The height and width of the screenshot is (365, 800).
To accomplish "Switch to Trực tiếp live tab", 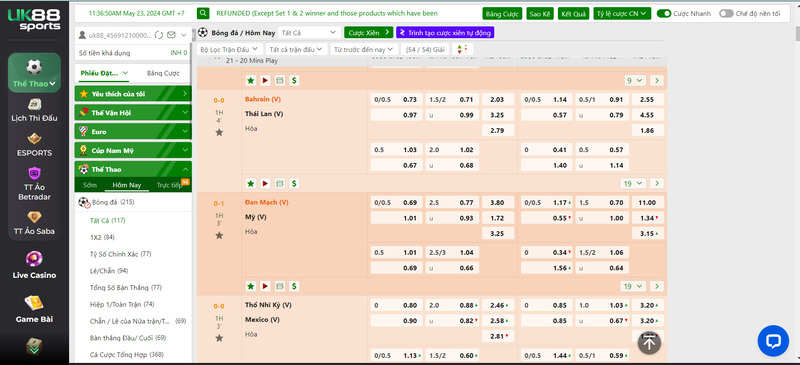I will 169,185.
